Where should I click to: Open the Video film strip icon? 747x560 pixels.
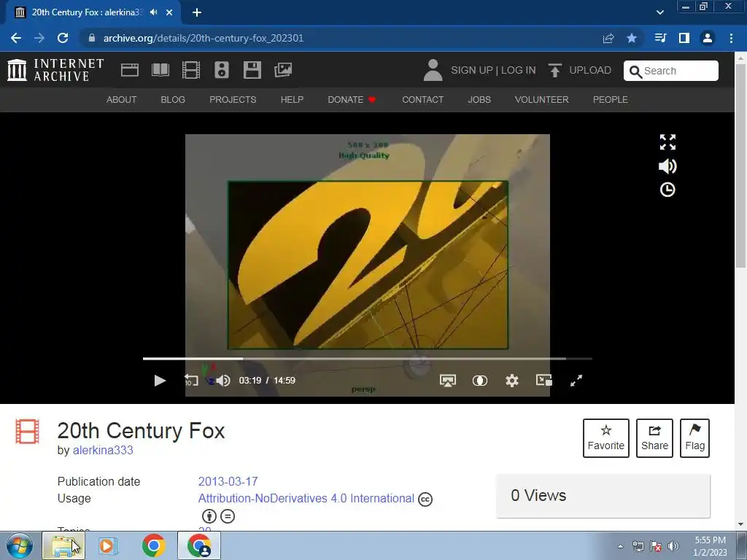[190, 70]
